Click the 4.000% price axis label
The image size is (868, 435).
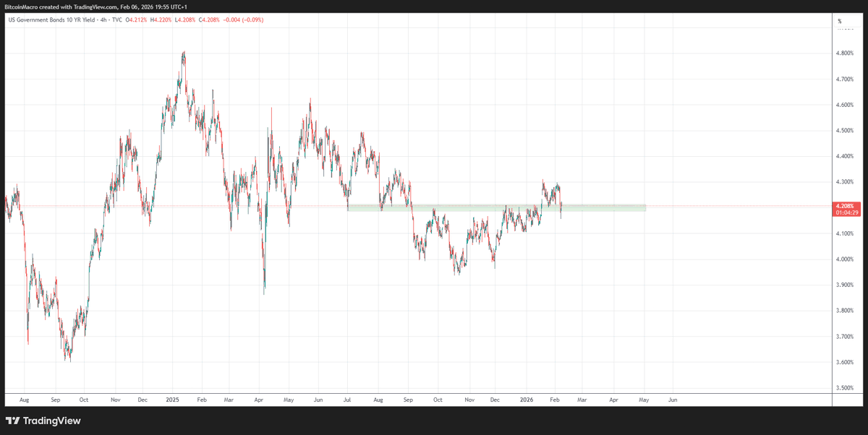[846, 259]
